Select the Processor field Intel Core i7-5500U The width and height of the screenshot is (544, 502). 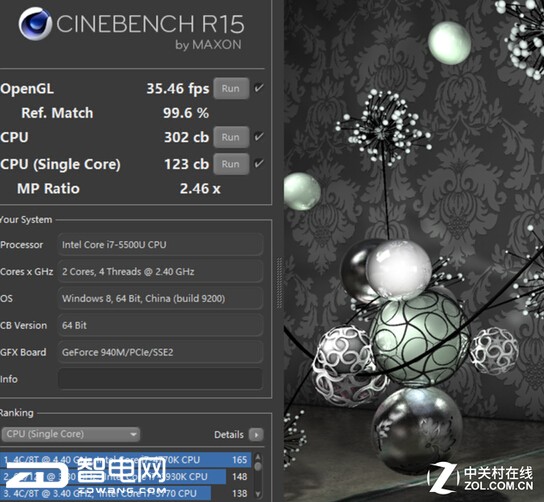(160, 245)
